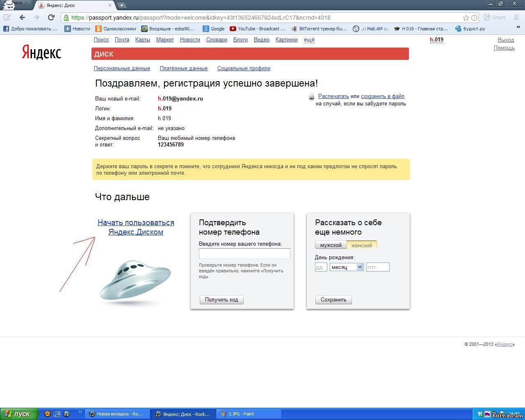Viewport: 525px width, 420px height.
Task: Expand the bookmarks overflow chevron
Action: [518, 27]
